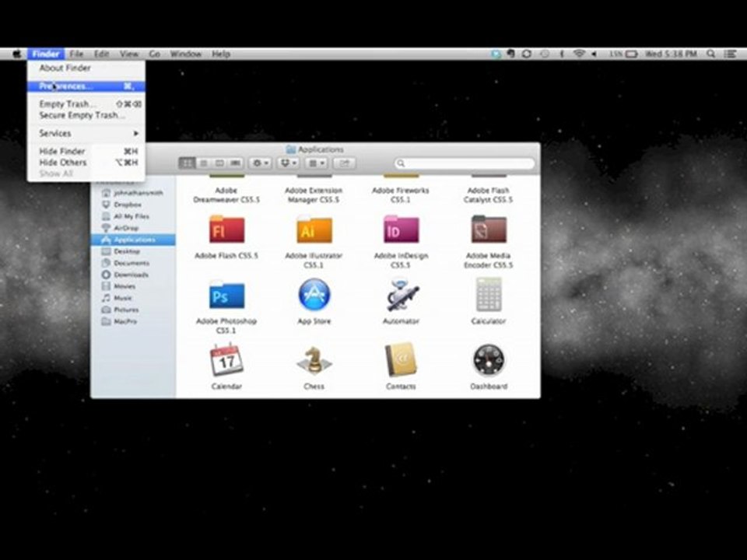
Task: Choose Hide Finder menu entry
Action: pos(86,152)
